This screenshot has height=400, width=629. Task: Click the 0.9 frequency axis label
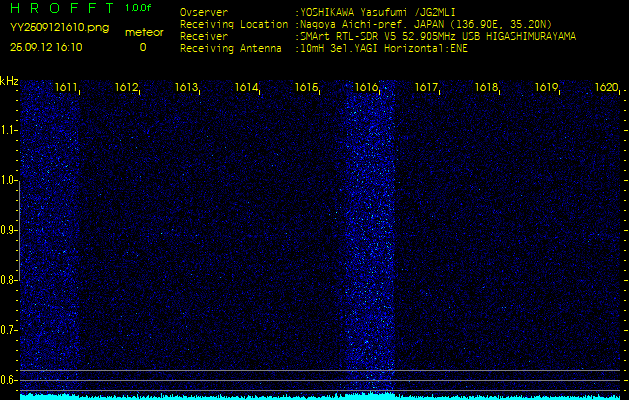(8, 230)
